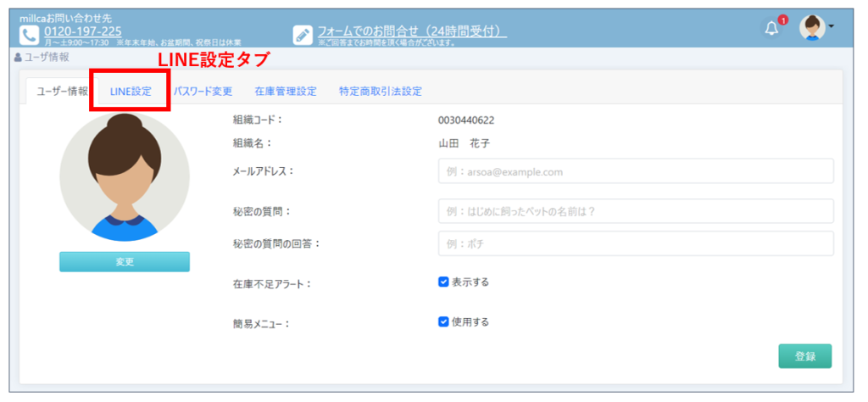The height and width of the screenshot is (402, 868).
Task: Open フォームでのお問合せ contact form link
Action: point(412,31)
